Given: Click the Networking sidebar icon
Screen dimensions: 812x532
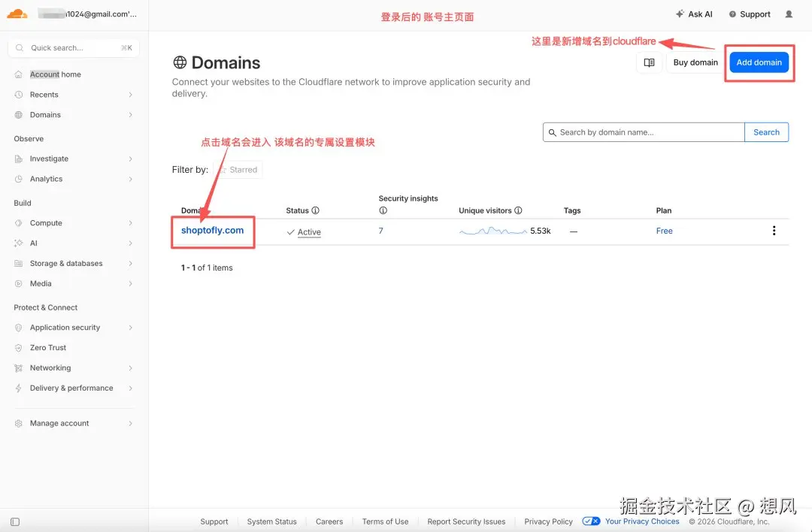Looking at the screenshot, I should pyautogui.click(x=19, y=368).
